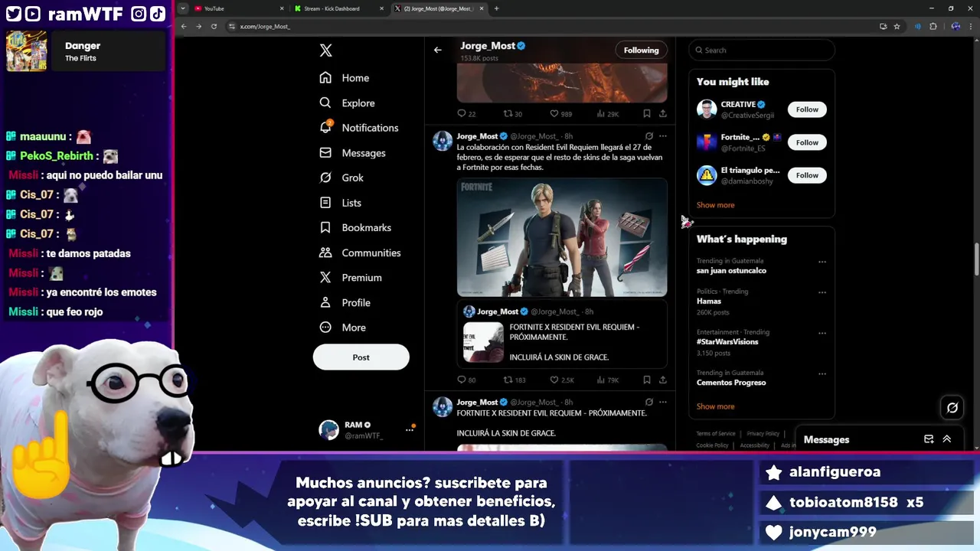Image resolution: width=980 pixels, height=551 pixels.
Task: Open the Privacy Policy link
Action: tap(763, 434)
